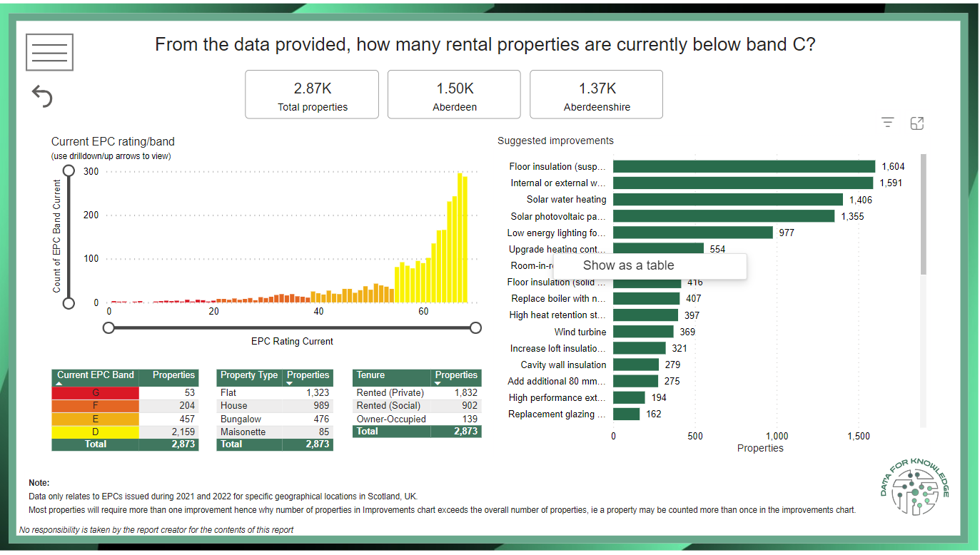Click the Aberdeen card

coord(454,94)
